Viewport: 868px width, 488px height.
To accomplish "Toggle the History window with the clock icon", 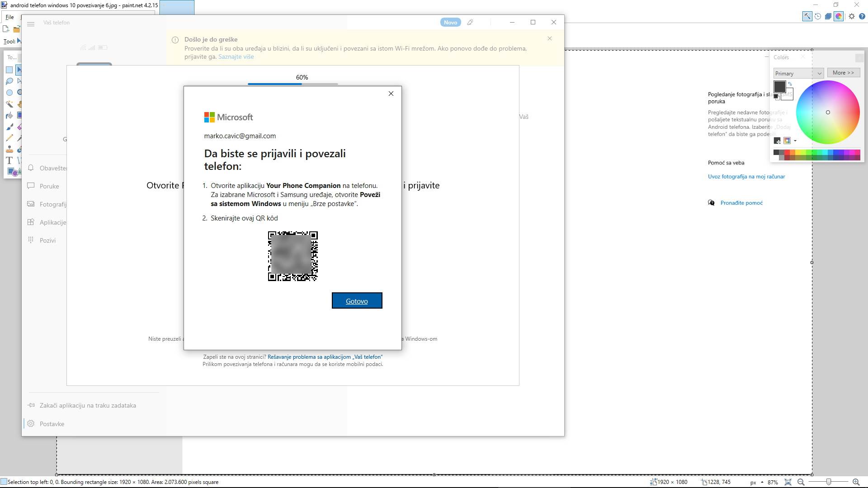I will coord(818,16).
